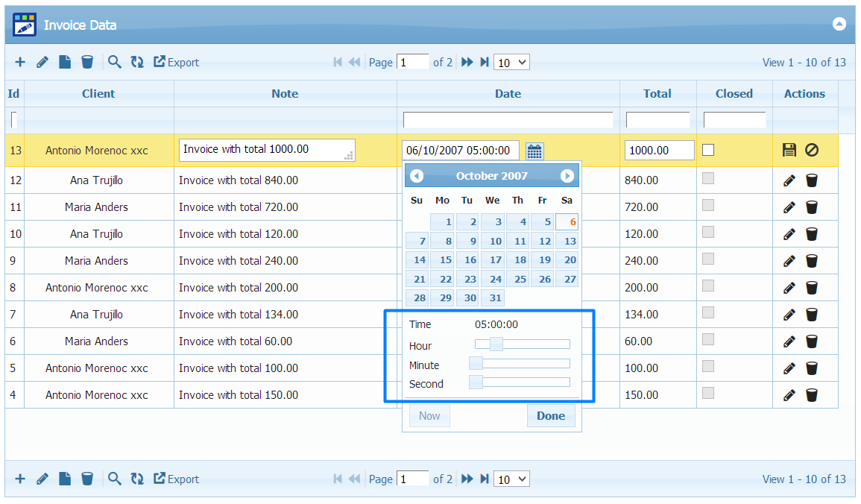
Task: Click the trash icon for invoice row 12
Action: (x=812, y=180)
